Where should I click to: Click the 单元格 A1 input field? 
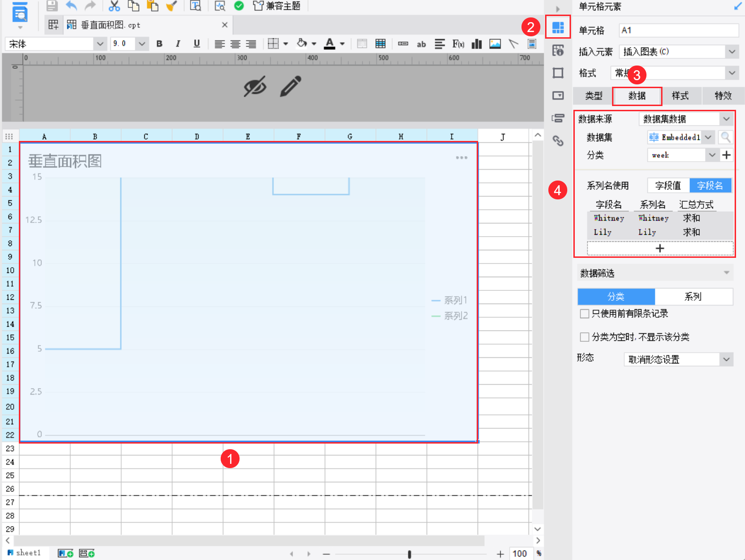point(679,30)
